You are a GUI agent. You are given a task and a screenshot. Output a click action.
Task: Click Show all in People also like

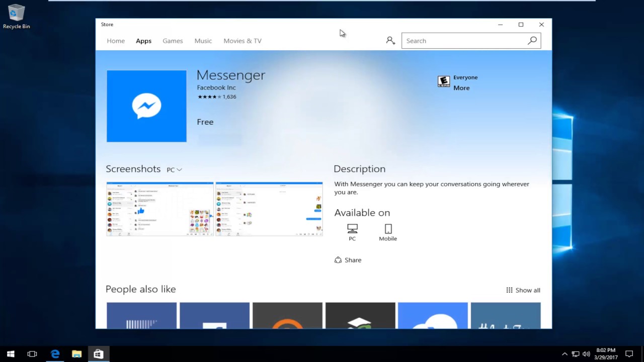coord(523,290)
